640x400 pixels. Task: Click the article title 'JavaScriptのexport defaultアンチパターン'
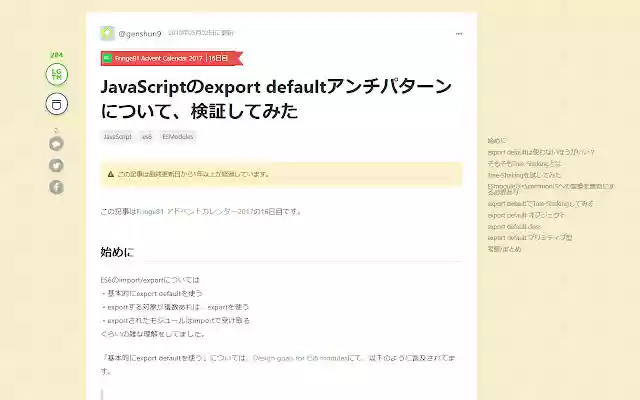click(276, 99)
